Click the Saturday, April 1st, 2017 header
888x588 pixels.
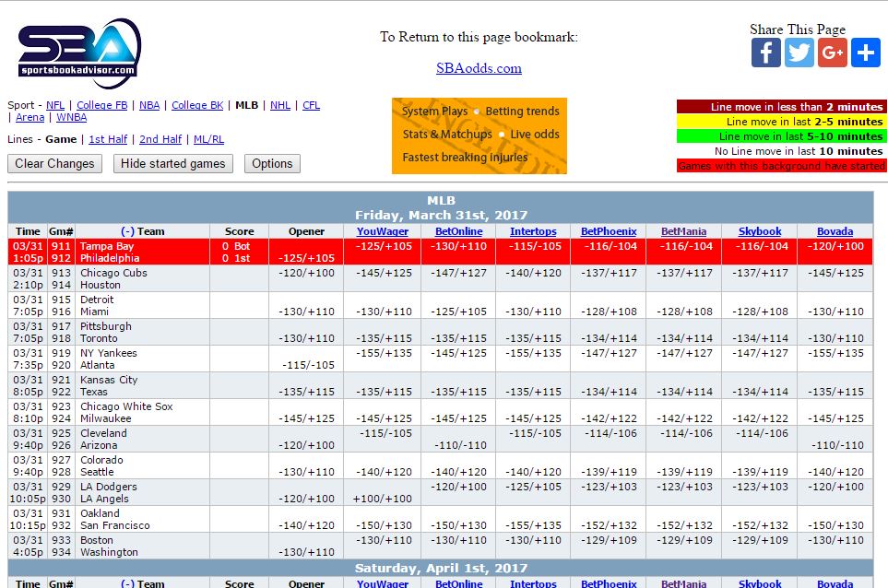tap(441, 568)
